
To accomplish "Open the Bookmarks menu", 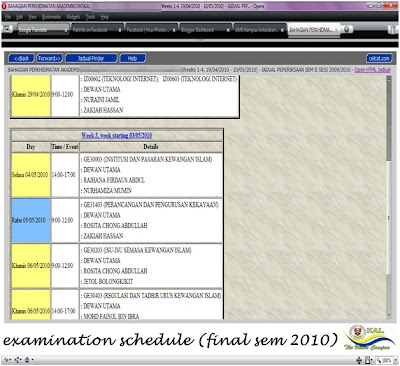I will coord(51,17).
